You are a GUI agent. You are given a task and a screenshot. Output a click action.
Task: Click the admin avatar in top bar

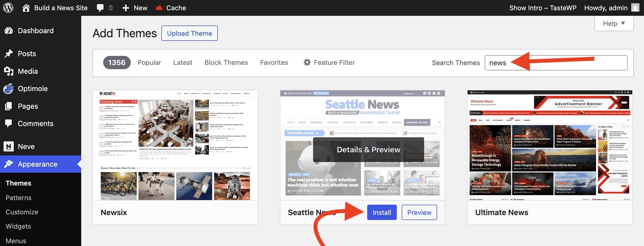click(x=635, y=8)
